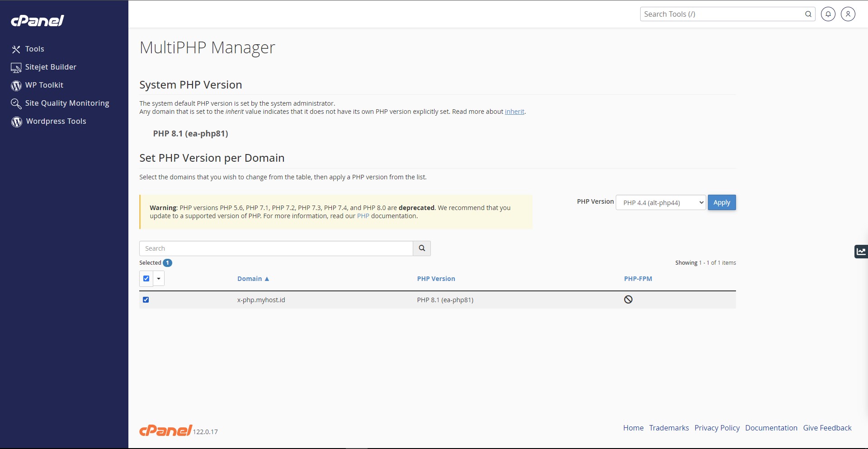Open the user account icon

848,14
